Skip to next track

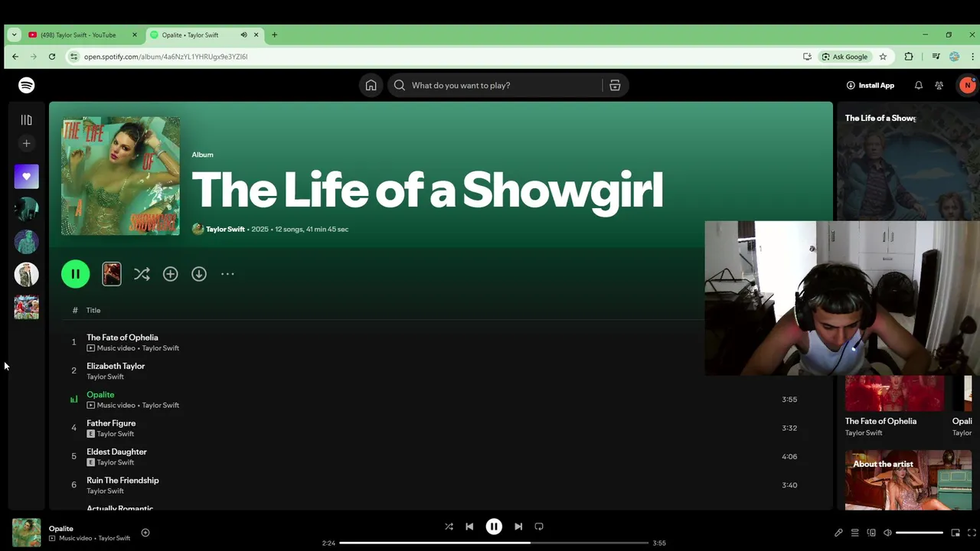(518, 527)
